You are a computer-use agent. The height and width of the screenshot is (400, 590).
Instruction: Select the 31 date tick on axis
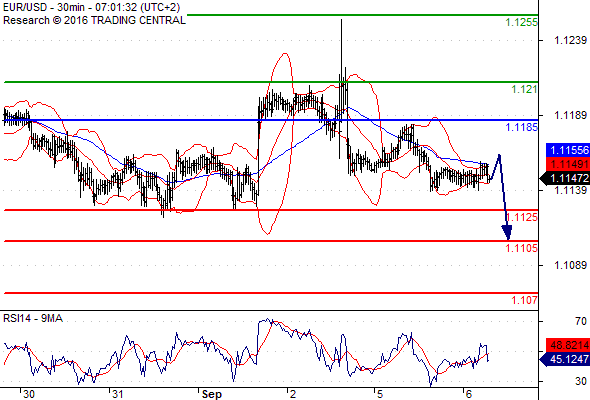pyautogui.click(x=117, y=394)
